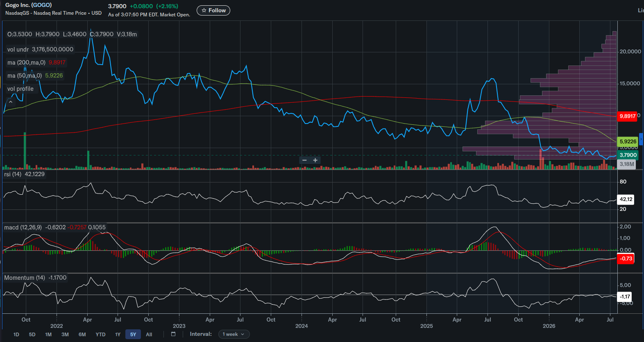Zoom in with the plus chart icon

click(315, 160)
